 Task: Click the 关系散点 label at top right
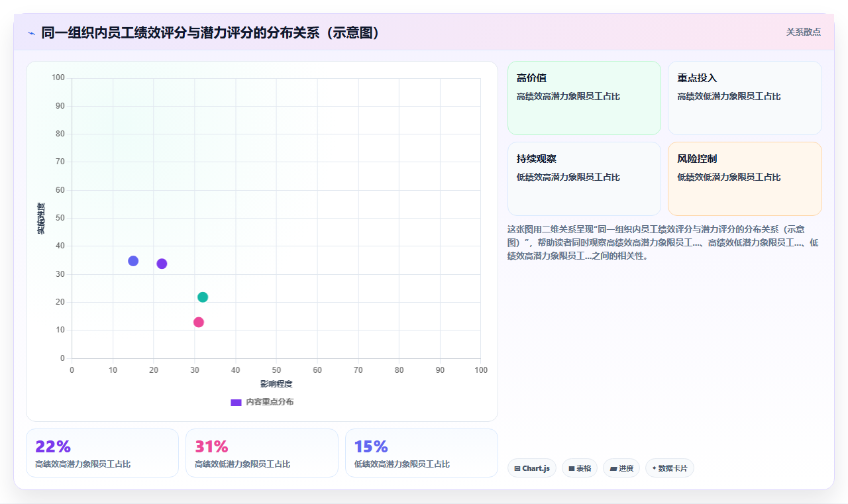coord(803,32)
